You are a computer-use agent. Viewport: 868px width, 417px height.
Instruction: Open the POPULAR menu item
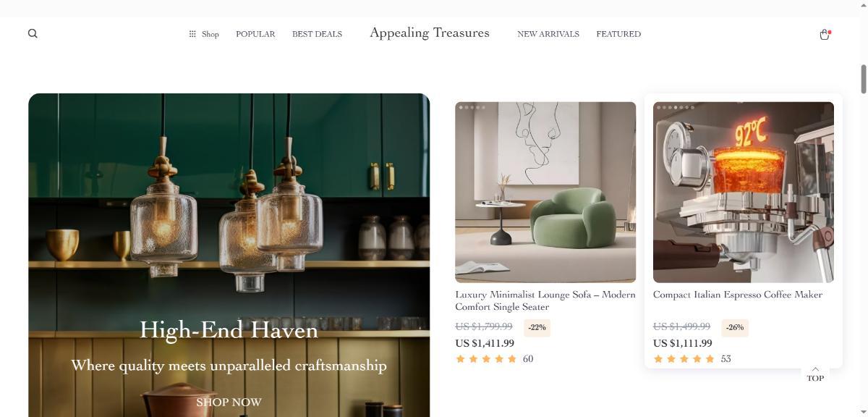click(x=255, y=34)
